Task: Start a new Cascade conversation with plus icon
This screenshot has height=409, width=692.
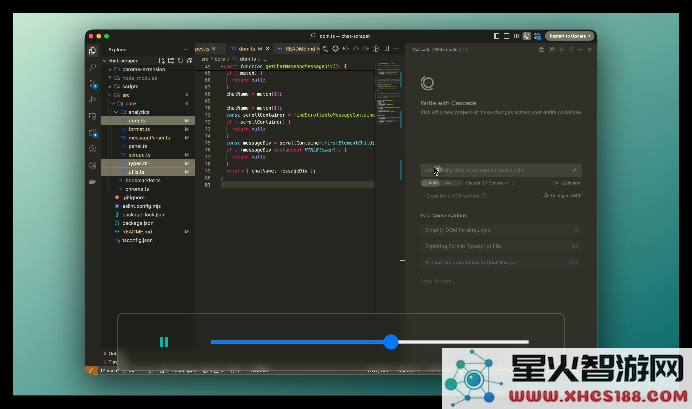Action: click(x=561, y=49)
